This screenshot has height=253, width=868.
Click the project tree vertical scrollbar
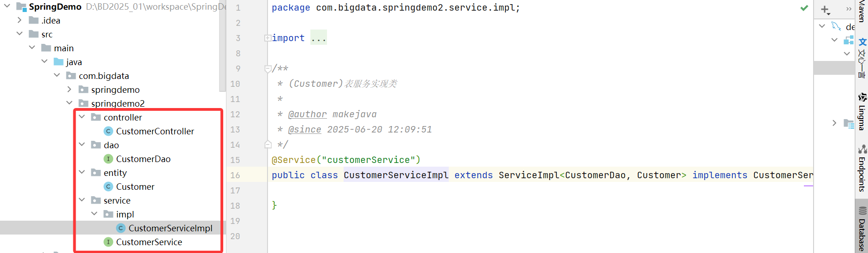(x=222, y=46)
